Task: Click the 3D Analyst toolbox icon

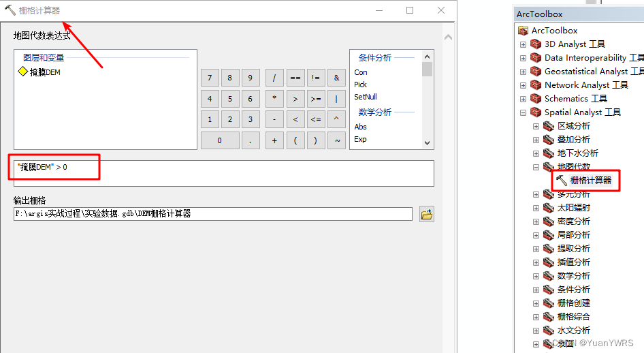Action: tap(536, 44)
